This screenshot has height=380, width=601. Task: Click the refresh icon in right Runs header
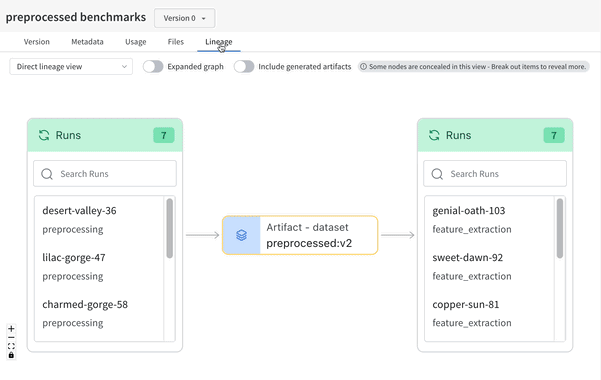[434, 135]
